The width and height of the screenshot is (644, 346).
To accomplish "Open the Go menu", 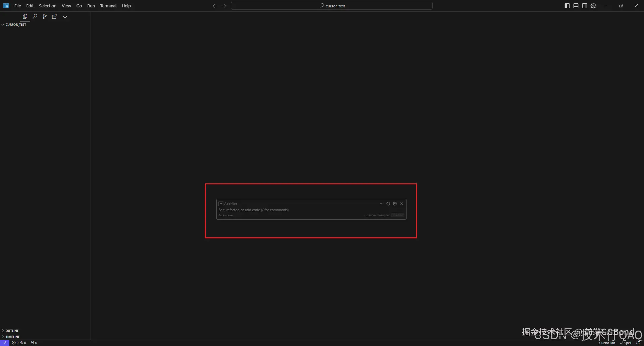I will (79, 6).
